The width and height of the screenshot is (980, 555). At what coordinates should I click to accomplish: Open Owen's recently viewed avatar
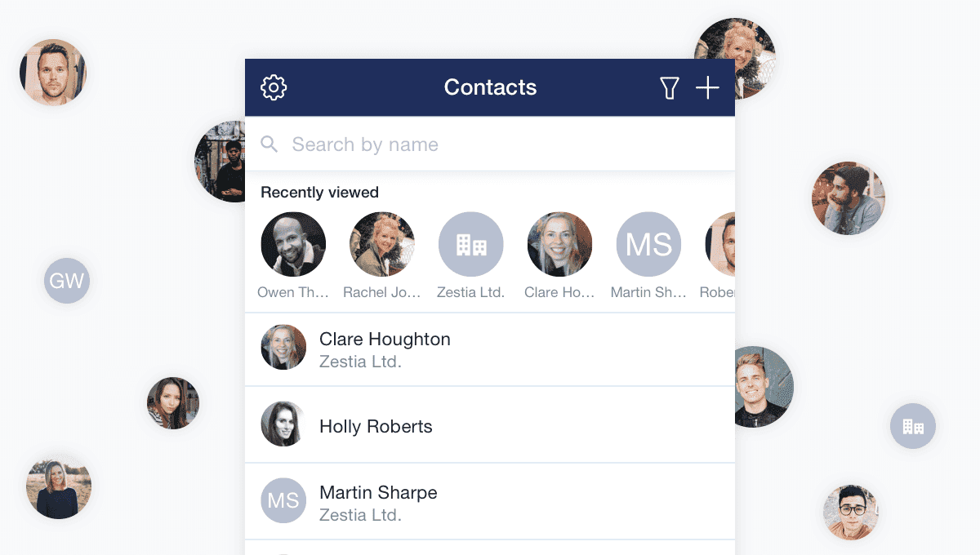pyautogui.click(x=293, y=244)
